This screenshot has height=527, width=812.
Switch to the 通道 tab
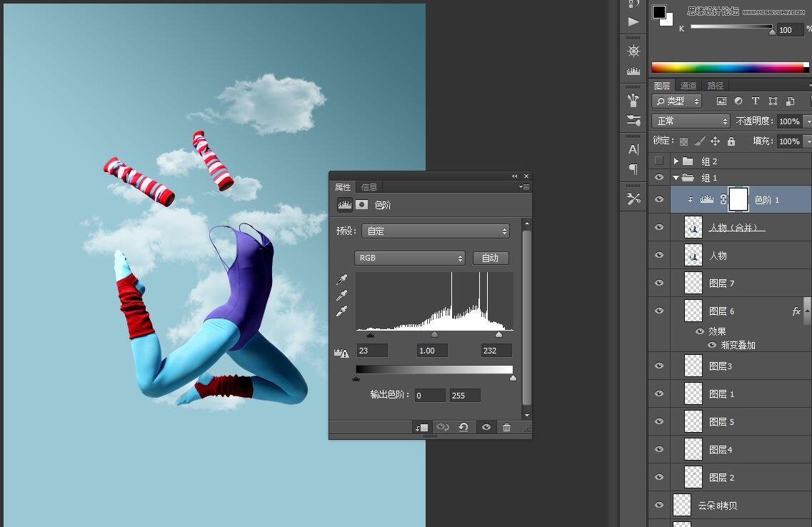tap(688, 86)
